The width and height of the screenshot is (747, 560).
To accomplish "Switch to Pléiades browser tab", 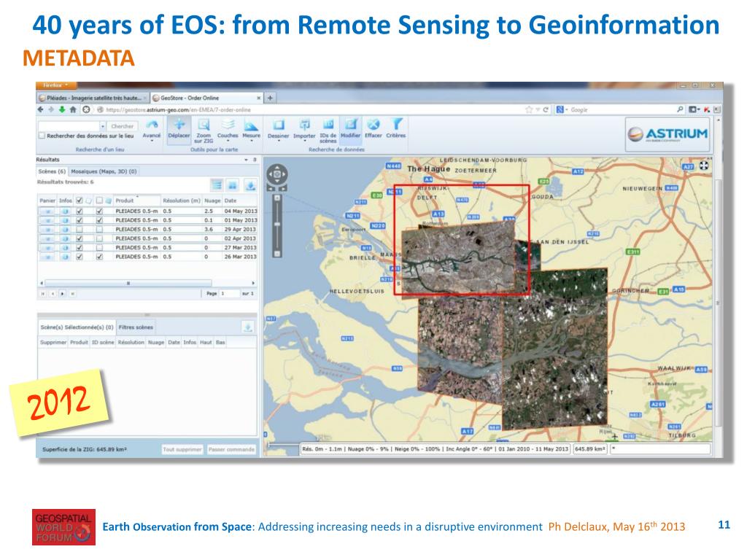I will (93, 98).
